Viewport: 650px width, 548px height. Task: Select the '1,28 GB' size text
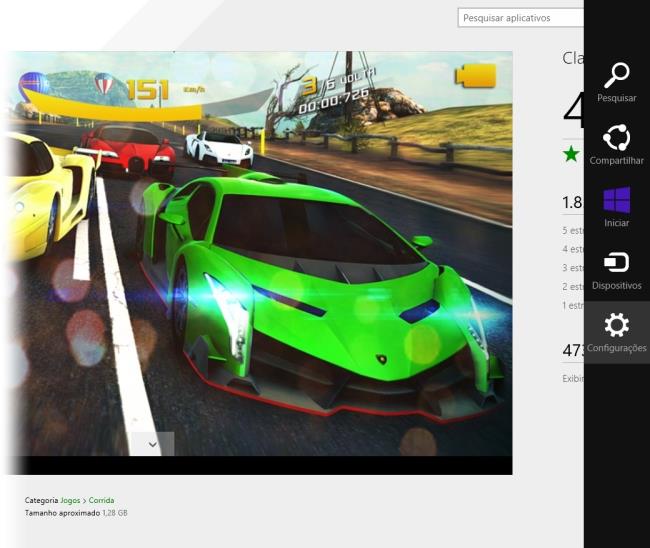point(115,513)
